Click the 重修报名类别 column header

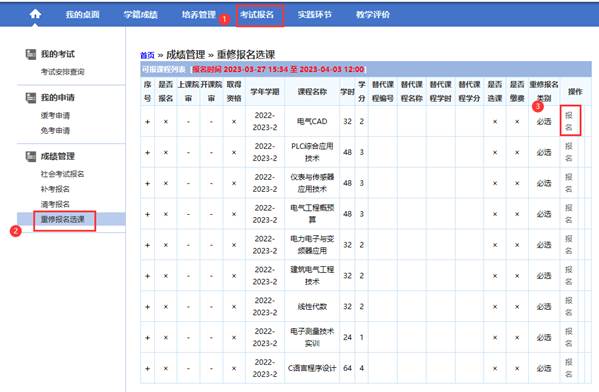(544, 91)
